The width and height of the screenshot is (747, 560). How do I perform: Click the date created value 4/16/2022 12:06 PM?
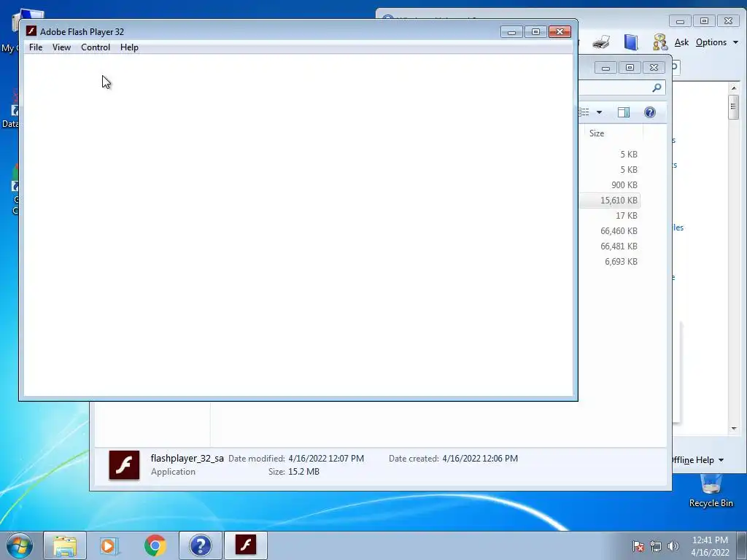(x=480, y=459)
